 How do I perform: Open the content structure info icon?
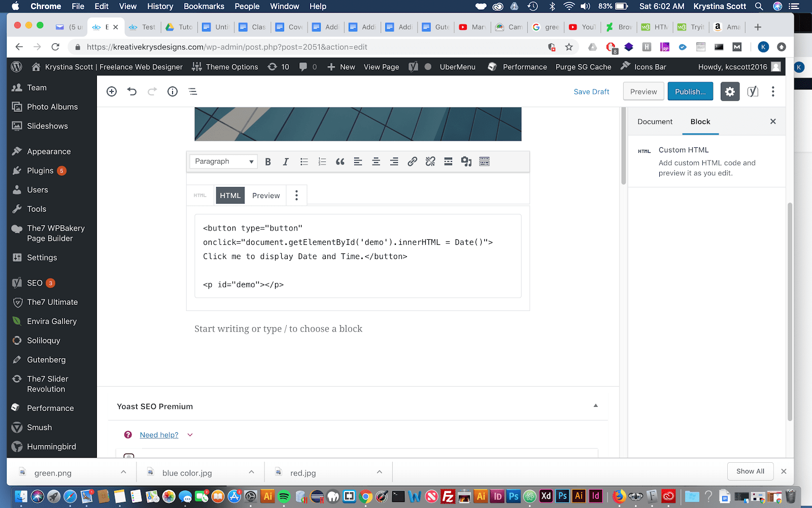(x=172, y=91)
